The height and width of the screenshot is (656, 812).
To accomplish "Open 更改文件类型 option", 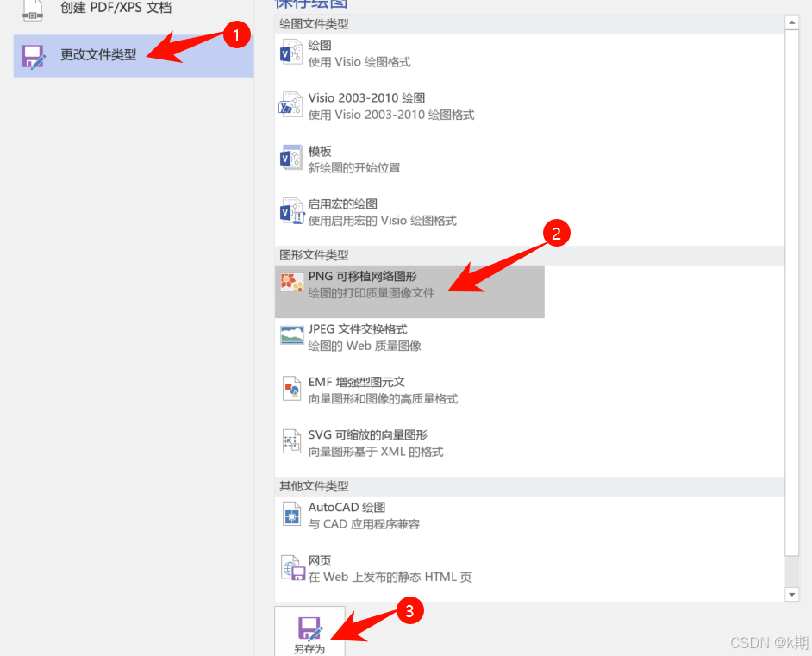I will (133, 56).
